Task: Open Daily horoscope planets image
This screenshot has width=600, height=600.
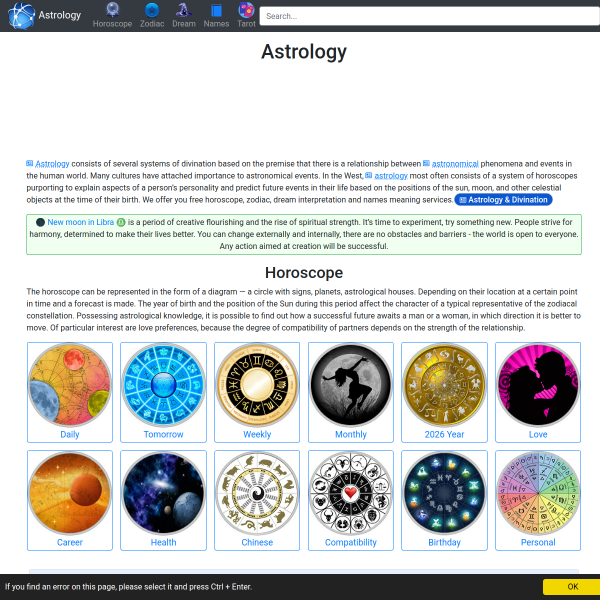Action: (x=70, y=385)
